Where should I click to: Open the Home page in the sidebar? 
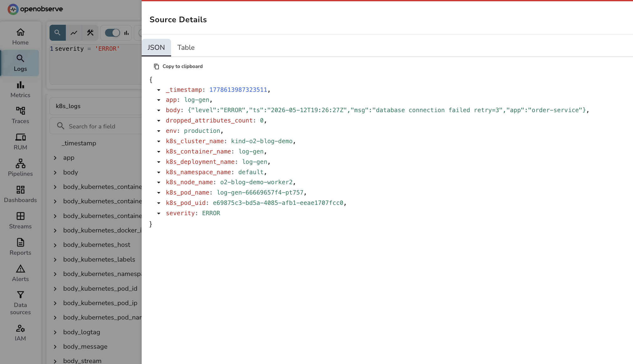tap(20, 37)
